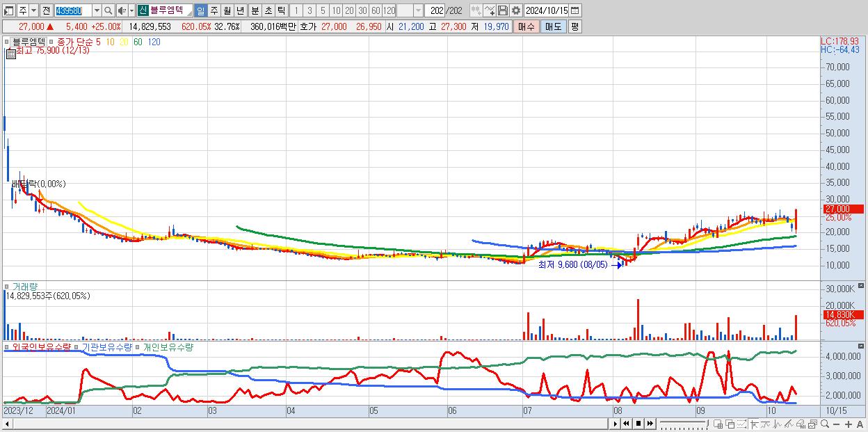
Task: Switch to 주 weekly chart period
Action: click(x=214, y=10)
